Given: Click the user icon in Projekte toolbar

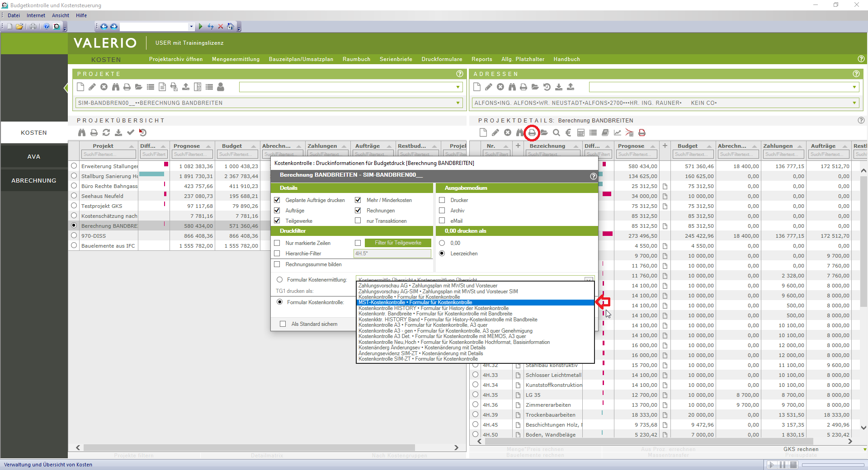Looking at the screenshot, I should 221,87.
